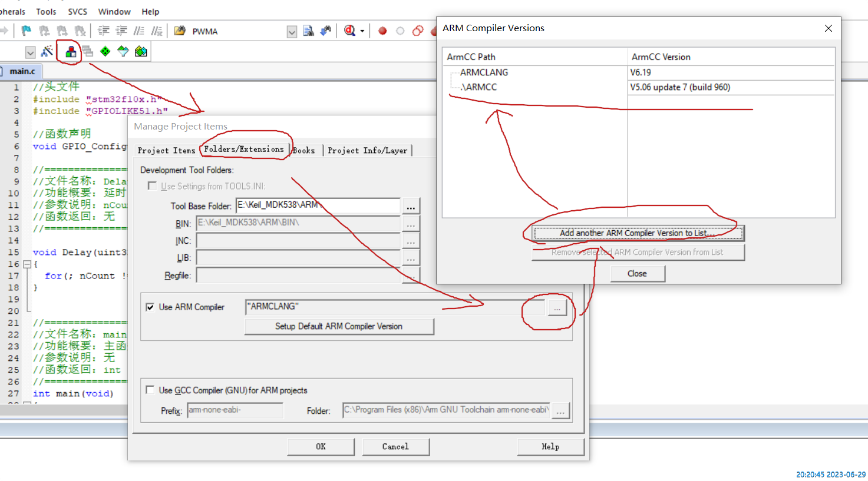Open debug session dropdown arrow
Image resolution: width=868 pixels, height=481 pixels.
[x=362, y=31]
